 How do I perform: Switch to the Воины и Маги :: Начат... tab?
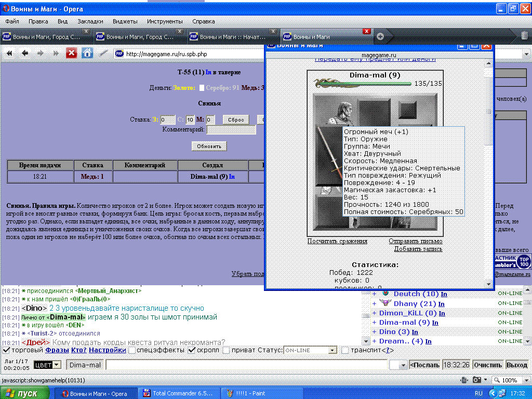pos(233,37)
